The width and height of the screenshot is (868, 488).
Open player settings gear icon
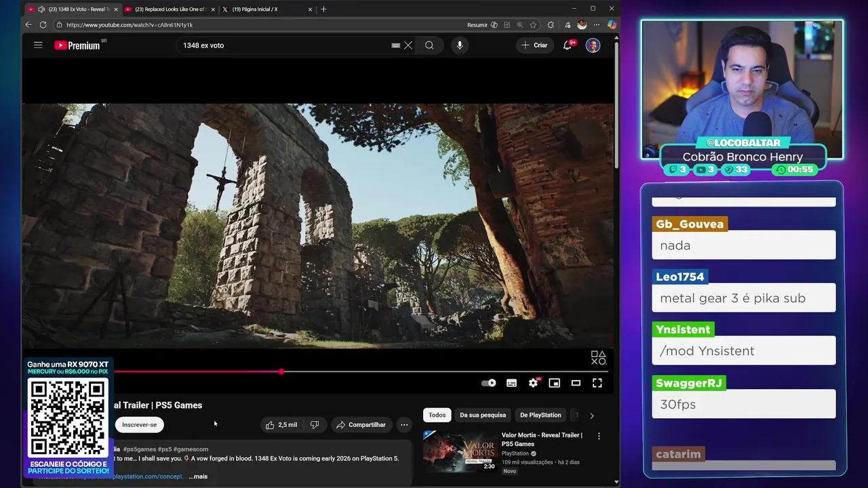pos(533,383)
